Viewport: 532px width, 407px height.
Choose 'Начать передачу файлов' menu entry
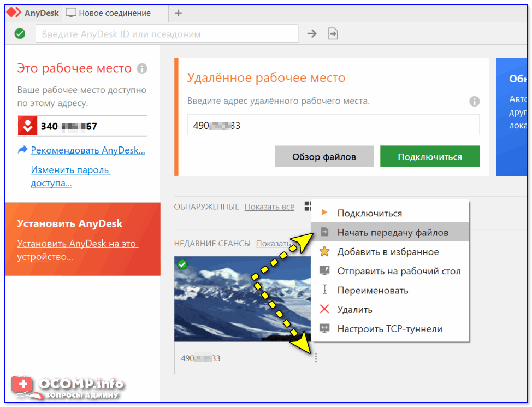click(x=392, y=232)
